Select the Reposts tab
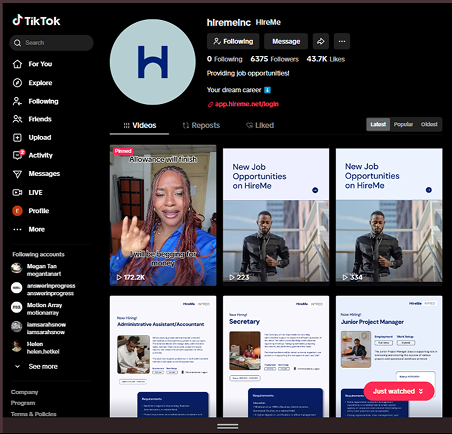The height and width of the screenshot is (434, 452). click(x=201, y=125)
